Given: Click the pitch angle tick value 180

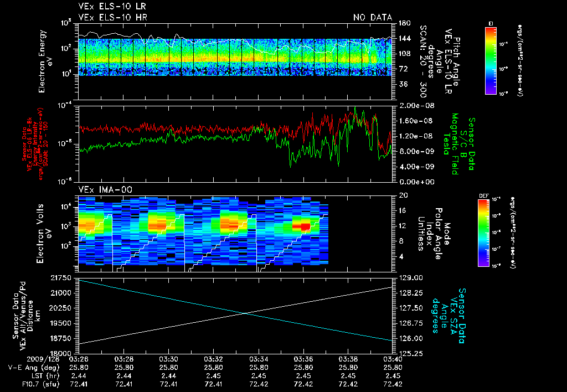Looking at the screenshot, I should tap(404, 23).
